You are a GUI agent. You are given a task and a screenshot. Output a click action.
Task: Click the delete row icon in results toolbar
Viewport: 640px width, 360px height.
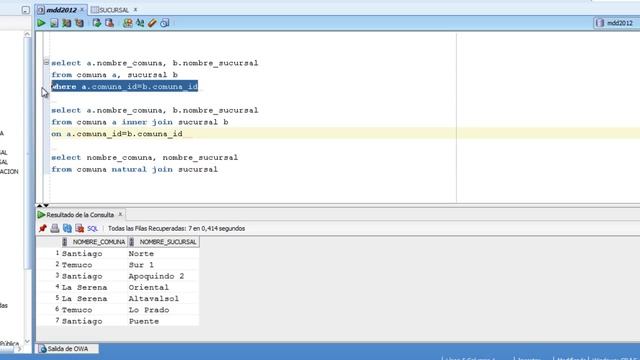pos(80,229)
